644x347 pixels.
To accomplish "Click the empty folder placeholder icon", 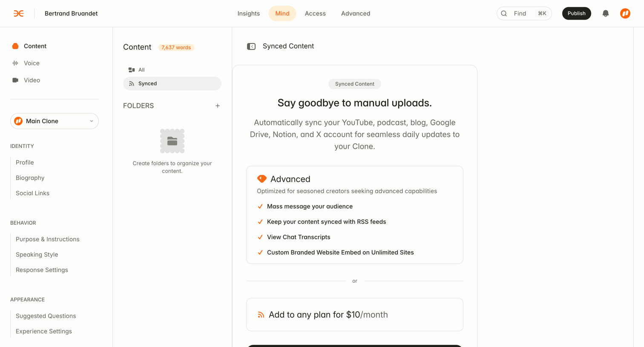I will pos(172,141).
